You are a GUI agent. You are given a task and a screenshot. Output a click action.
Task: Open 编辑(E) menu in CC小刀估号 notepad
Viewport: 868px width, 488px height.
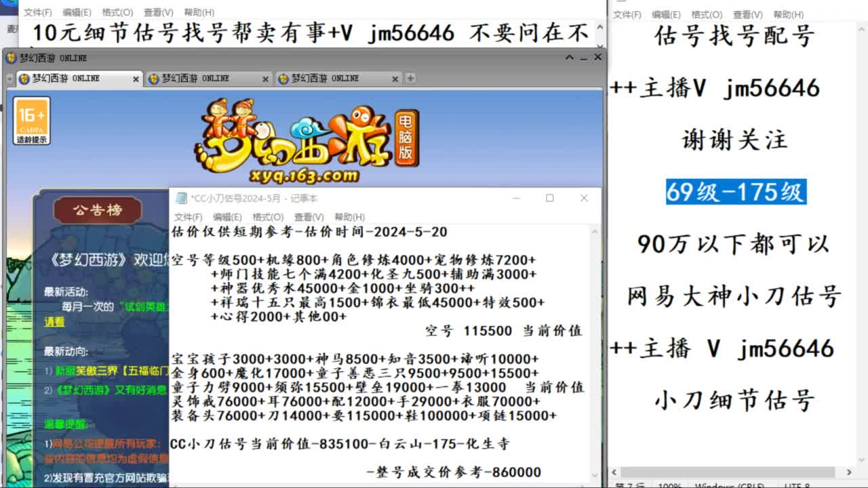(x=227, y=217)
